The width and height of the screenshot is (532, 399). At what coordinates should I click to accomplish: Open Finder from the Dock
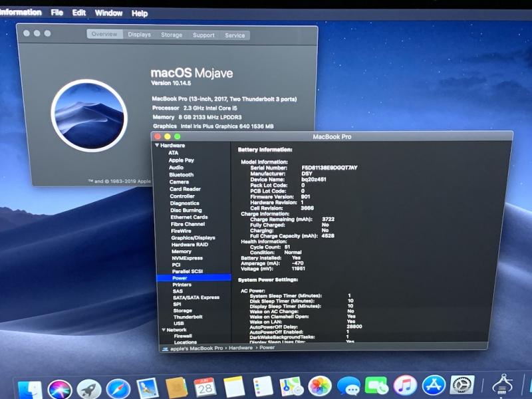coord(30,390)
